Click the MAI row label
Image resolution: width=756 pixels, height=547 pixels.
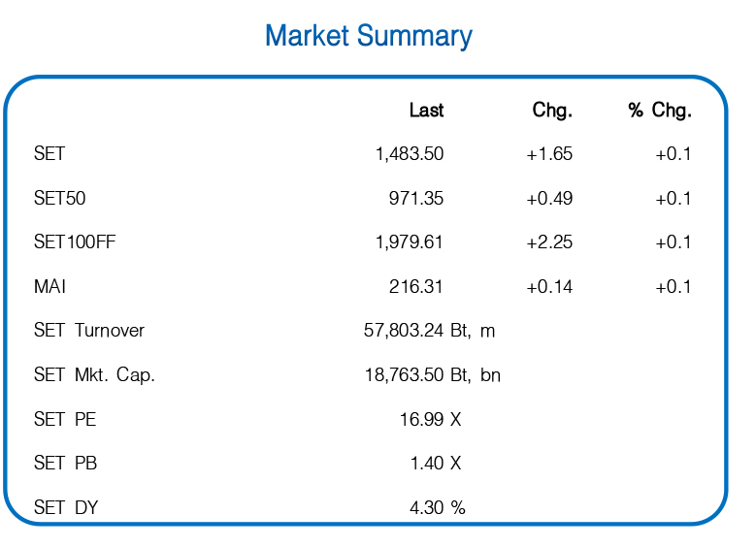[x=49, y=287]
